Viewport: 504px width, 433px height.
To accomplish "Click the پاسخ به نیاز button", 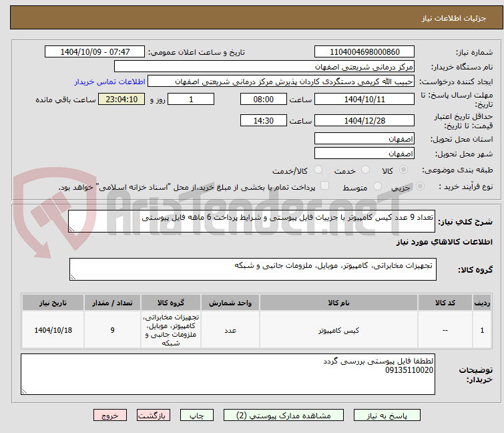I will coord(387,416).
